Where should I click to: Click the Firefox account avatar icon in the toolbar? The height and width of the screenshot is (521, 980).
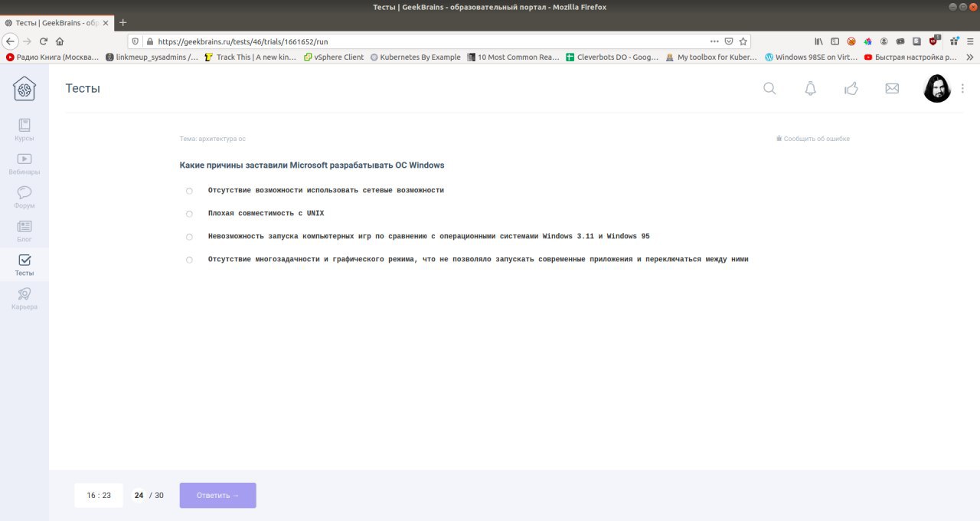884,41
